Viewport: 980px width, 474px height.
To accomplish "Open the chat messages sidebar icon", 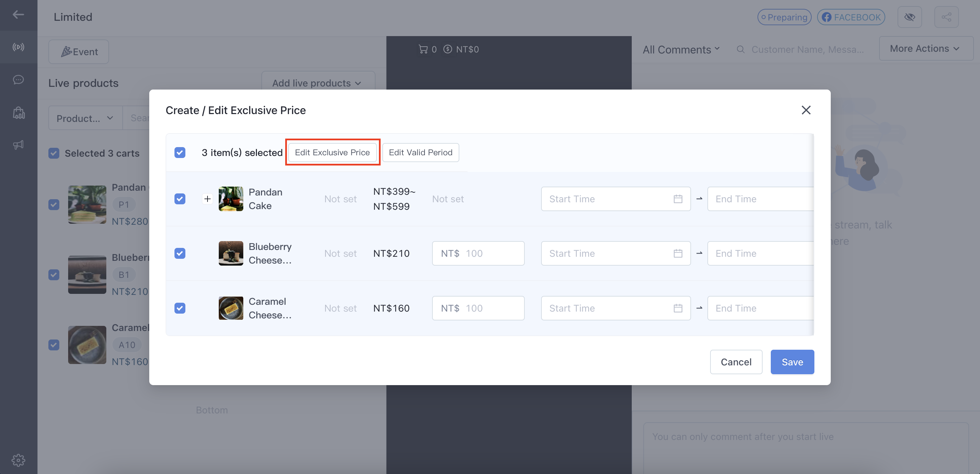I will [x=18, y=80].
